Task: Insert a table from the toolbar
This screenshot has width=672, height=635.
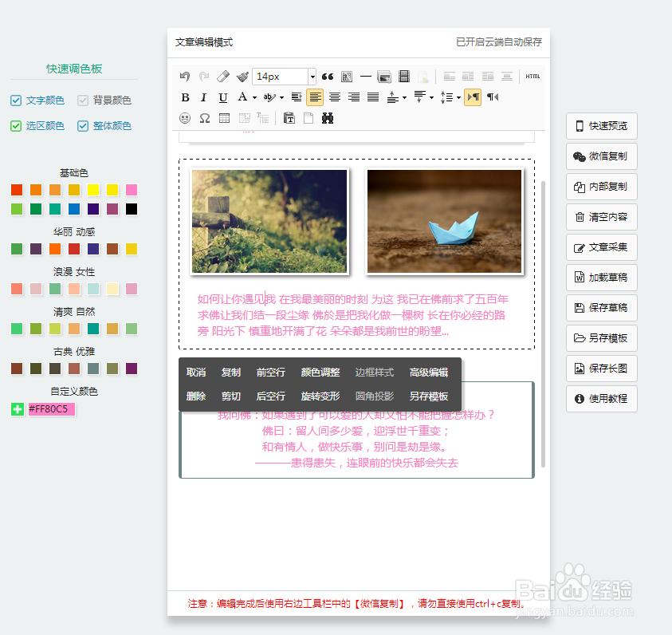Action: click(x=223, y=117)
